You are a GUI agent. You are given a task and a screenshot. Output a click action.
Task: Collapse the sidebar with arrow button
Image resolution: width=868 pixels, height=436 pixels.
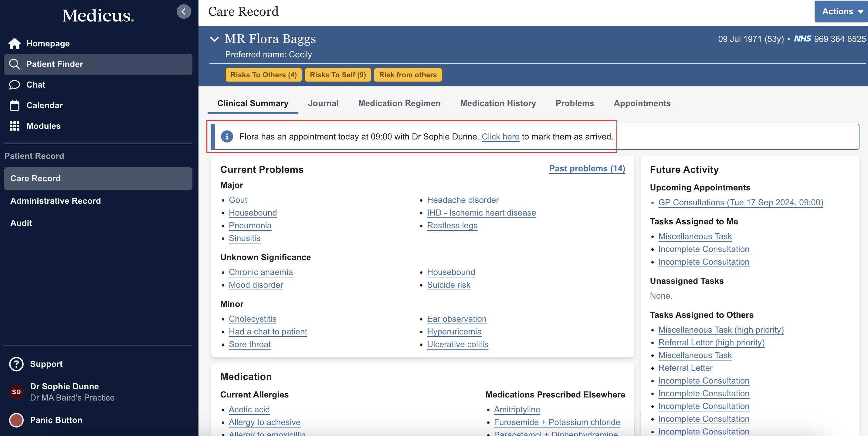point(184,12)
